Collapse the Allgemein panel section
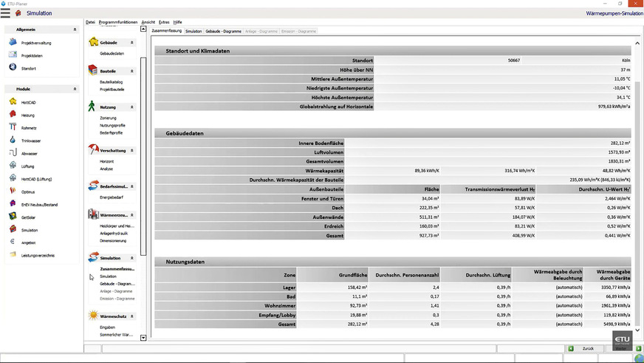Image resolution: width=644 pixels, height=363 pixels. click(75, 30)
